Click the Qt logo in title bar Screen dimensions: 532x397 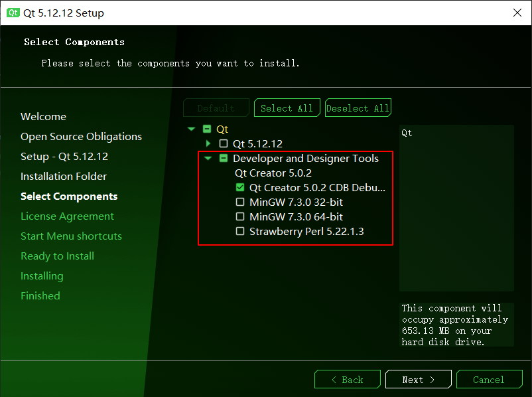pyautogui.click(x=13, y=13)
